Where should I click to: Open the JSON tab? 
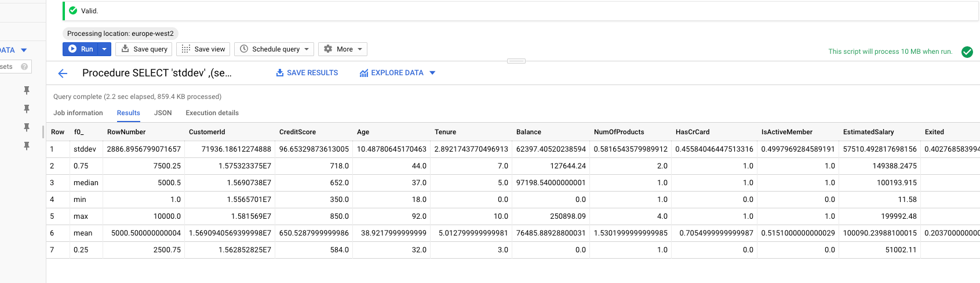(163, 113)
